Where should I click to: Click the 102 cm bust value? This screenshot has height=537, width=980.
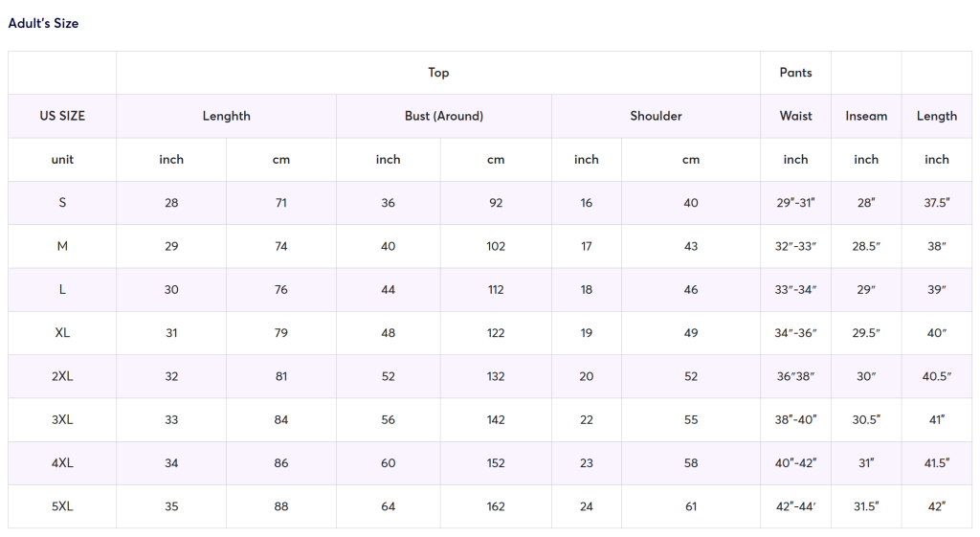[496, 246]
